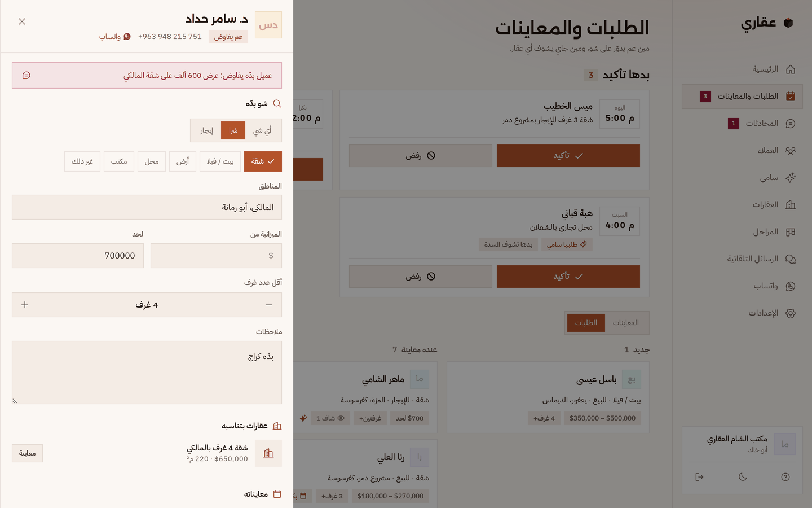Open المحادثات chat icon in sidebar
This screenshot has width=812, height=508.
point(791,124)
